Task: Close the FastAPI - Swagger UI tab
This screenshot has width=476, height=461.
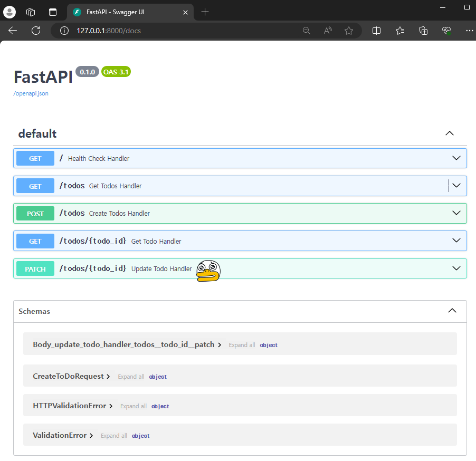Action: click(x=185, y=13)
